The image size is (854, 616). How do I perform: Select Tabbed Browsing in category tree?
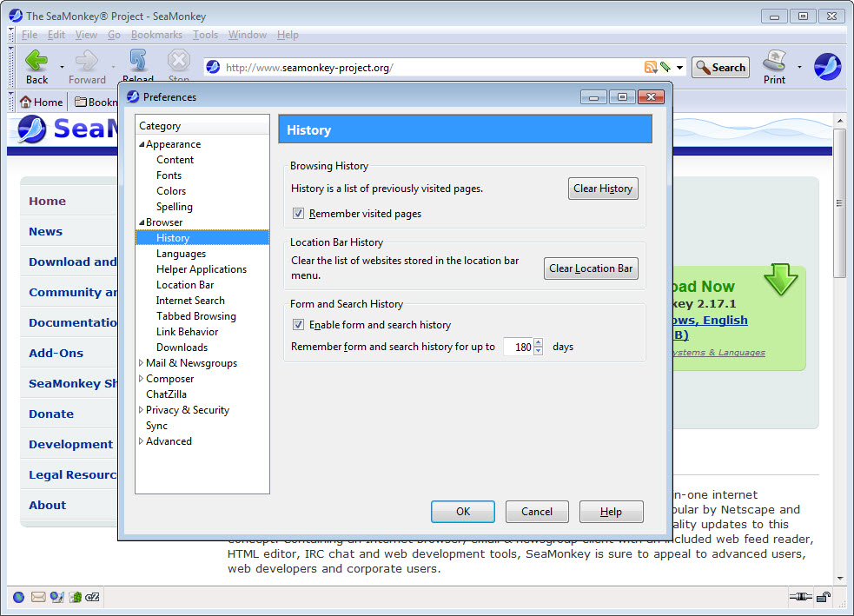coord(196,316)
